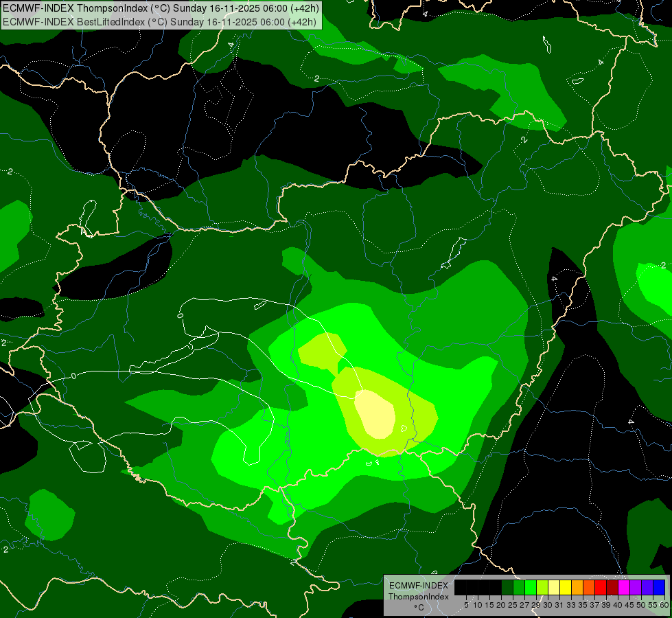The image size is (672, 618).
Task: Click the bright green 27–29 legend swatch
Action: (x=531, y=587)
